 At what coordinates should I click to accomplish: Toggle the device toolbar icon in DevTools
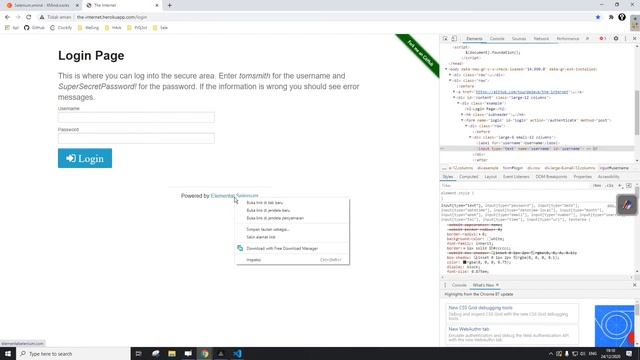(x=454, y=38)
